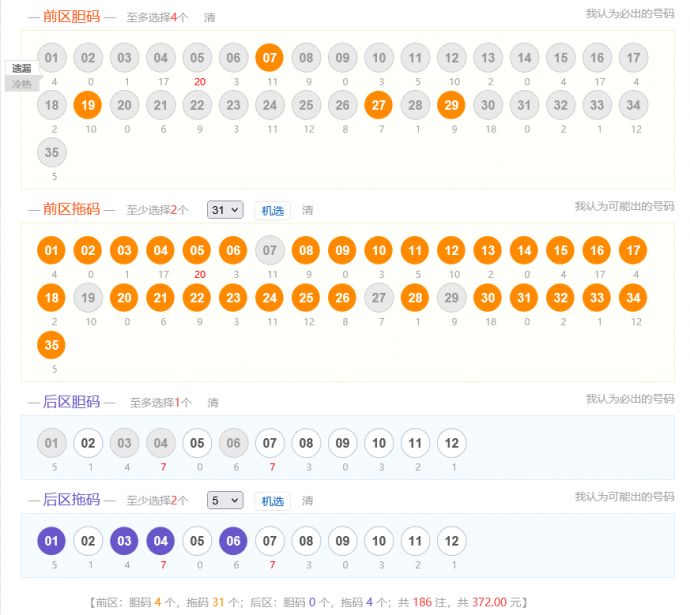Viewport: 690px width, 615px height.
Task: Choose back tuo ball 09
Action: coord(342,541)
